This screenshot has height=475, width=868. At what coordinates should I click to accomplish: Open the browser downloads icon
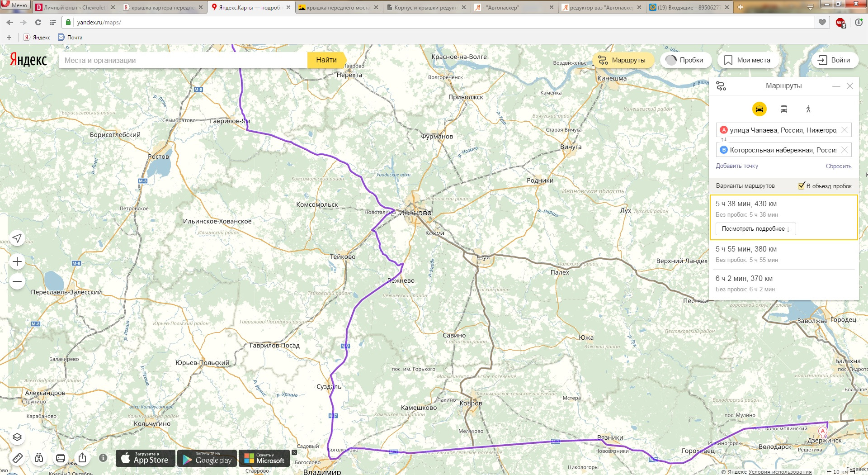(859, 22)
